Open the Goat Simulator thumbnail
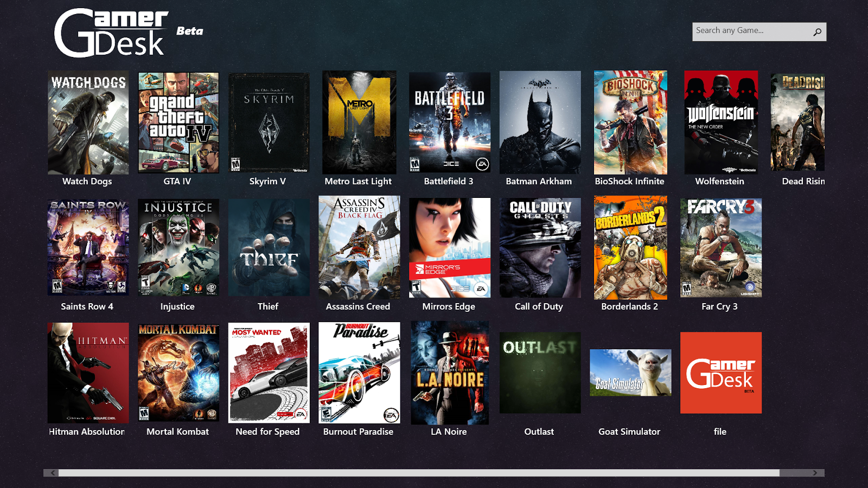868x488 pixels. [630, 373]
